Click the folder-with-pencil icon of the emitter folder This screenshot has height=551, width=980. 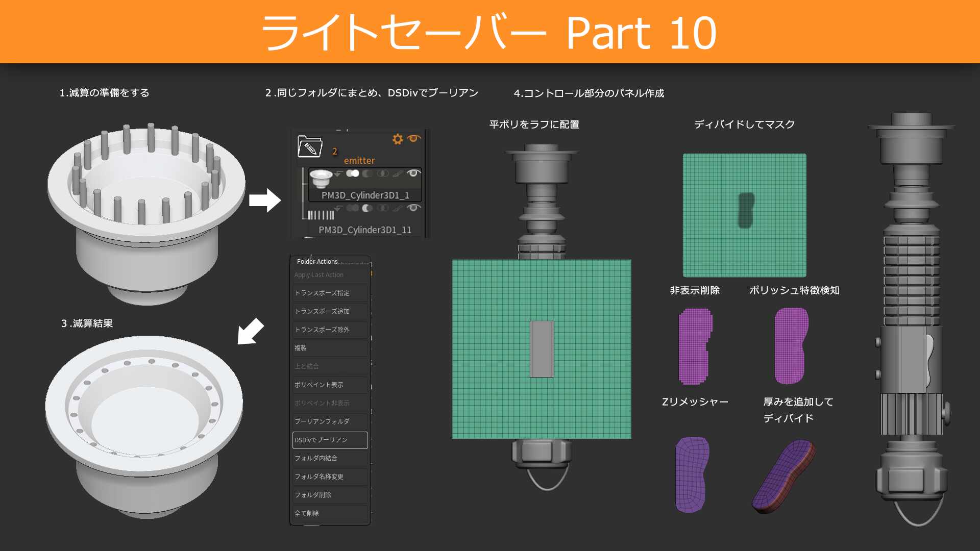pyautogui.click(x=310, y=146)
